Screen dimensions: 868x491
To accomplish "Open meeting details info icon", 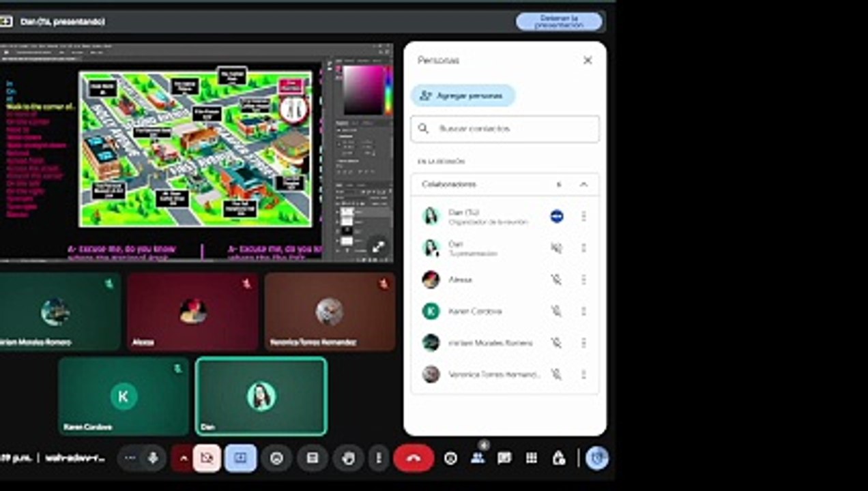I will (x=450, y=459).
